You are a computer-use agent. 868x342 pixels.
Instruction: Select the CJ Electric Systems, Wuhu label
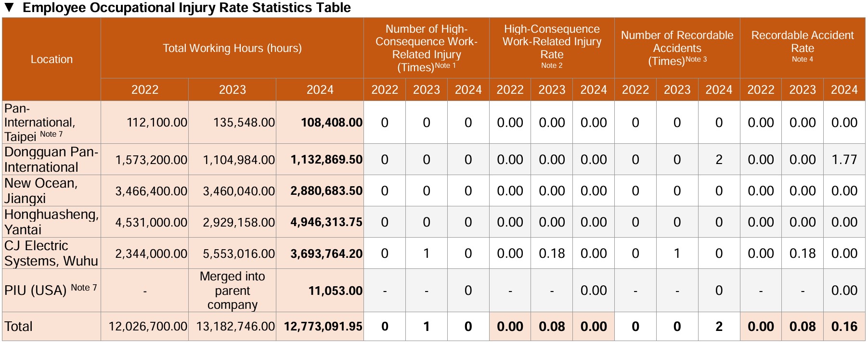pyautogui.click(x=51, y=253)
